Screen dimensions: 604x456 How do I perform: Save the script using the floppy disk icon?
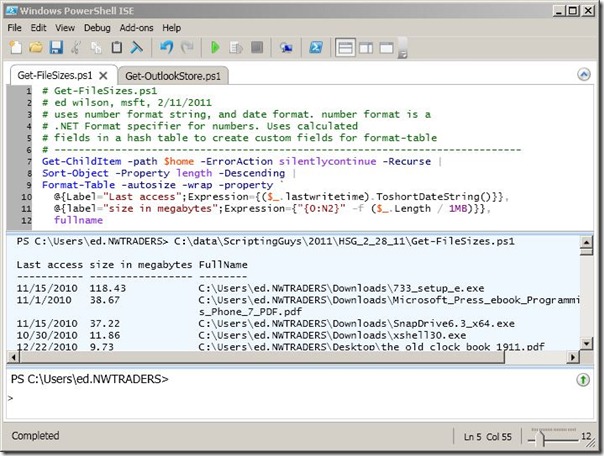pos(56,47)
